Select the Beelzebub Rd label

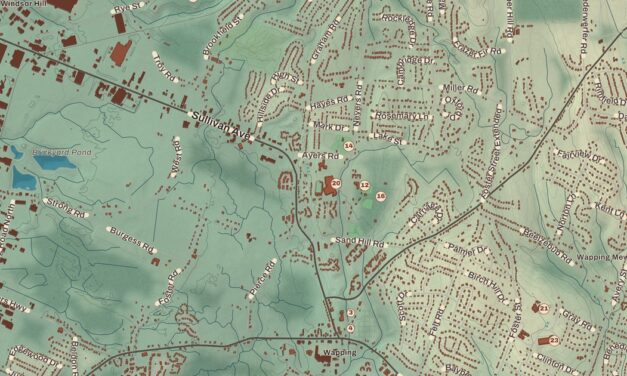[548, 246]
